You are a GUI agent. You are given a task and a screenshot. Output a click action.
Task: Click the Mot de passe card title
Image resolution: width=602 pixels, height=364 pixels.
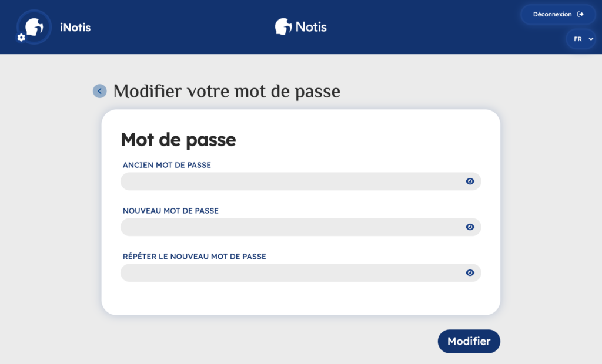(178, 140)
